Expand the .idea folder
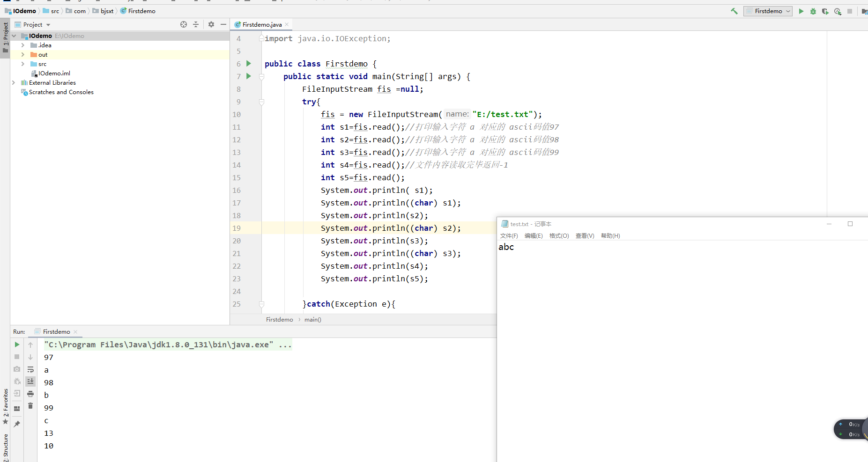Viewport: 868px width, 462px height. click(x=22, y=45)
